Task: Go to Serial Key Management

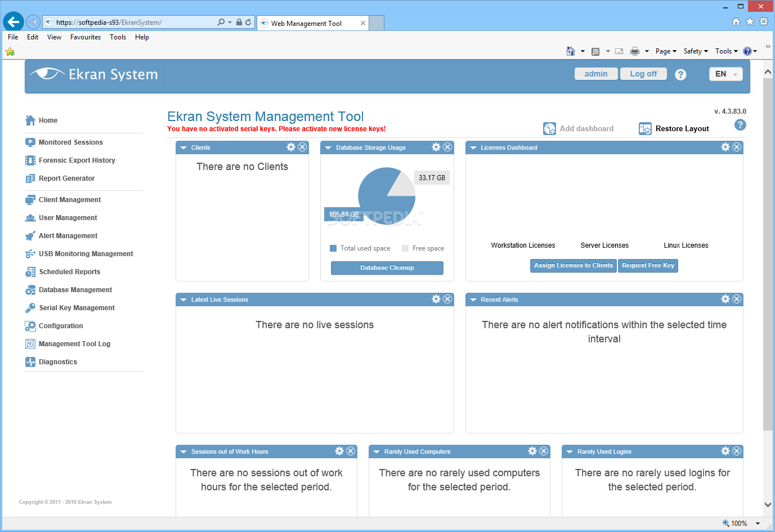Action: [x=70, y=308]
